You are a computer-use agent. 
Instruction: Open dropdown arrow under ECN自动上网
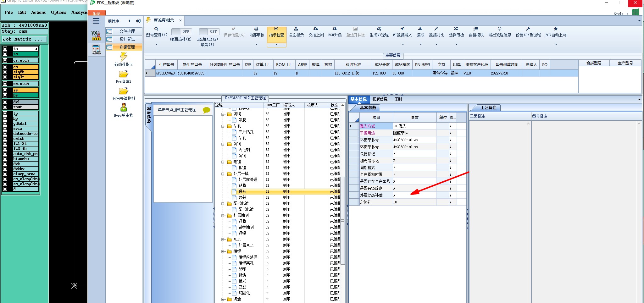click(556, 44)
